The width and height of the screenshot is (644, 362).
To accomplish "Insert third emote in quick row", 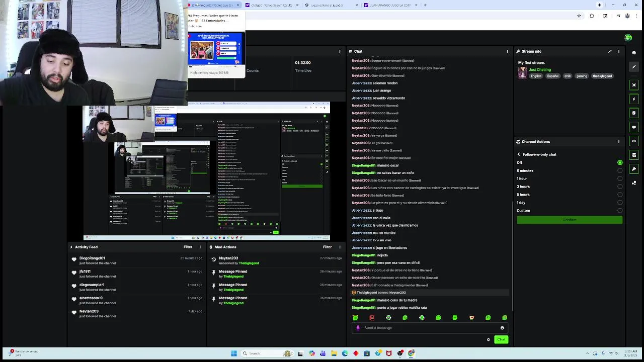I will [x=388, y=318].
